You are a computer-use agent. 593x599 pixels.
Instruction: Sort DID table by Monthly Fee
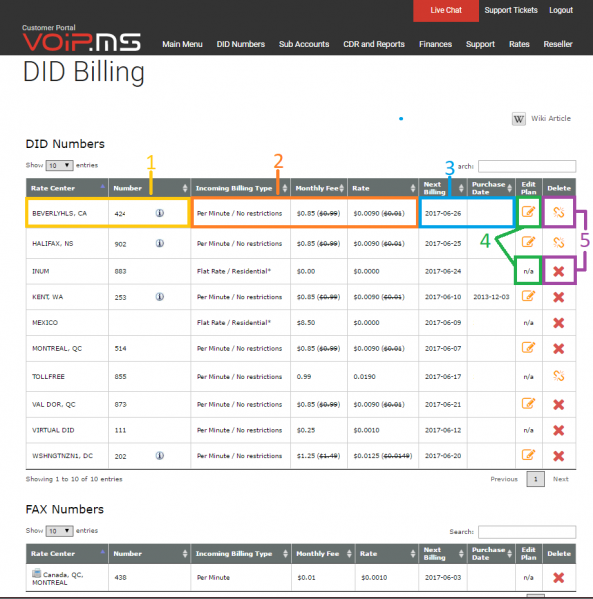[x=319, y=188]
